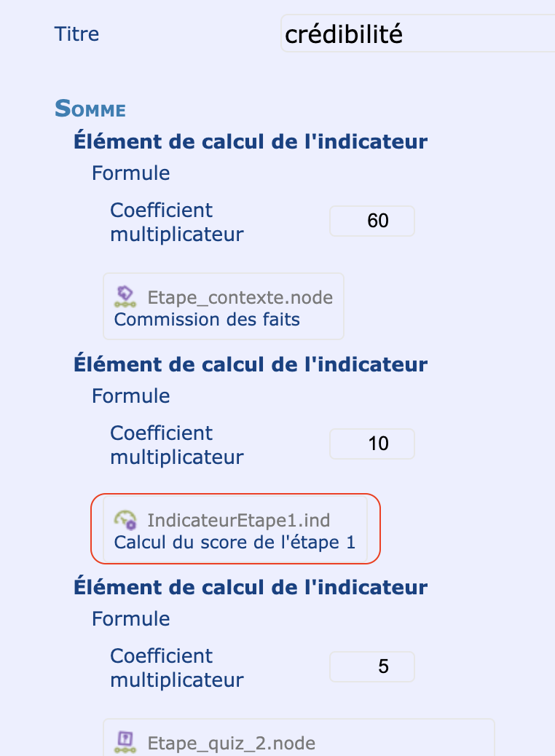Image resolution: width=555 pixels, height=756 pixels.
Task: Select the IndicateurEtape1.ind file name
Action: 239,520
